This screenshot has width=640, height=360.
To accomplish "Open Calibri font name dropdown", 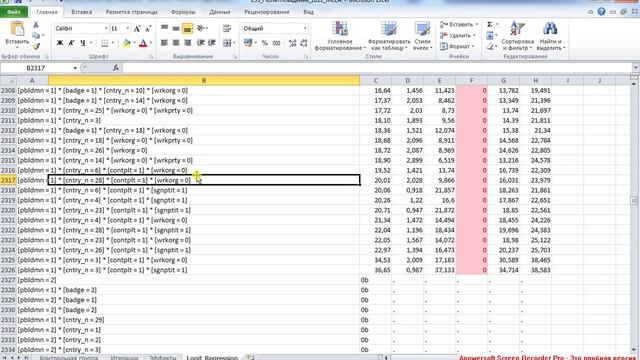I will 106,28.
